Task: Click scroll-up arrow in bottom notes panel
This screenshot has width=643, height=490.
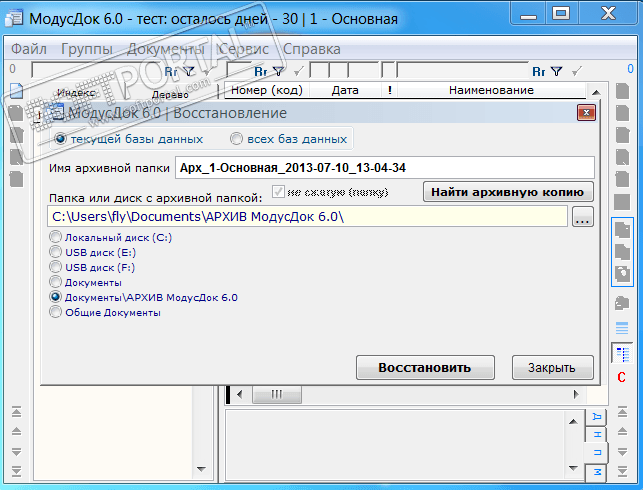Action: click(573, 422)
